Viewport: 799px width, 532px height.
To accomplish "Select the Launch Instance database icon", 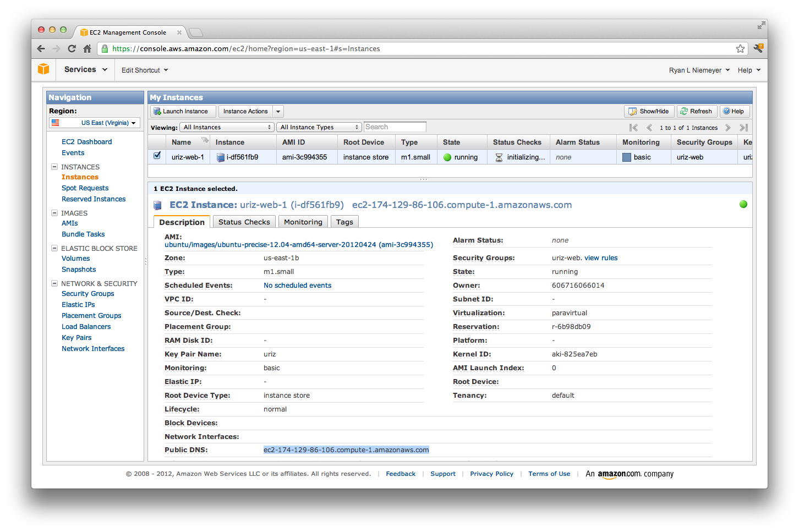I will click(159, 111).
